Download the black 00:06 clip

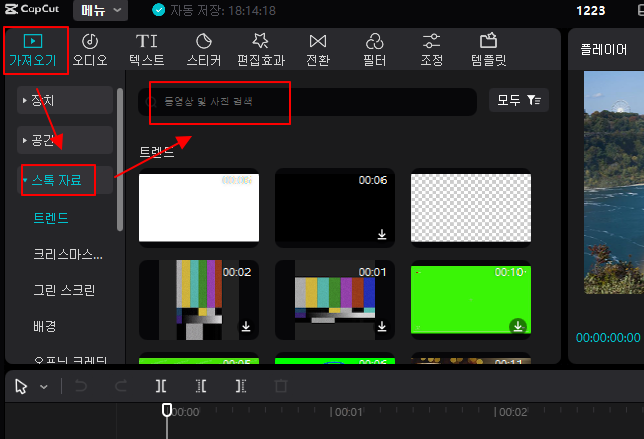382,234
